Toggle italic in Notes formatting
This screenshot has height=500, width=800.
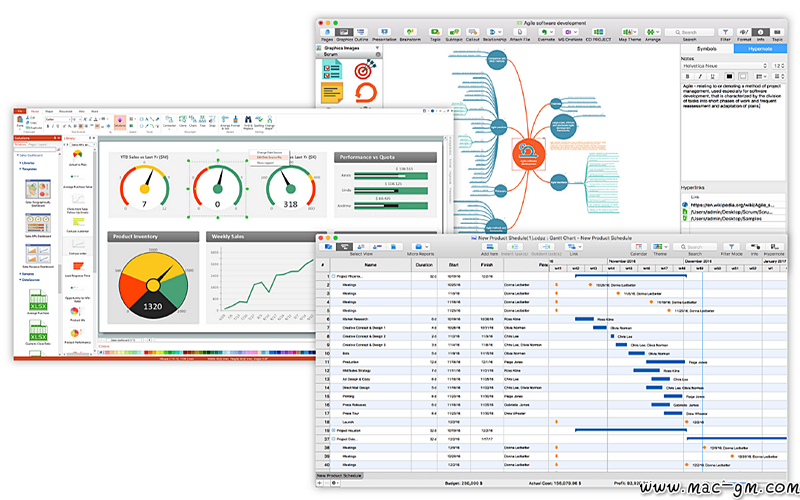tap(700, 77)
